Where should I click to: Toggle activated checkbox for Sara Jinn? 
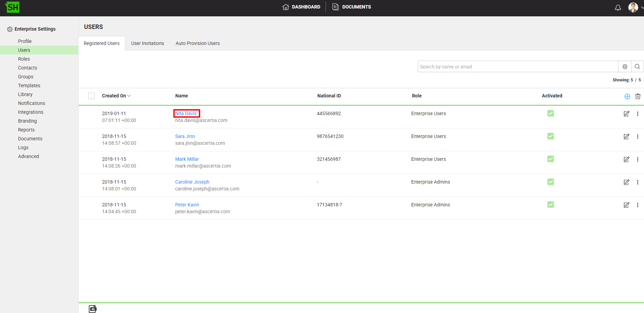550,136
